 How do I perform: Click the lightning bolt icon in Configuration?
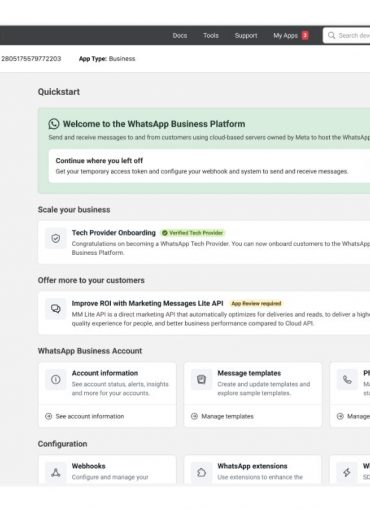(347, 472)
